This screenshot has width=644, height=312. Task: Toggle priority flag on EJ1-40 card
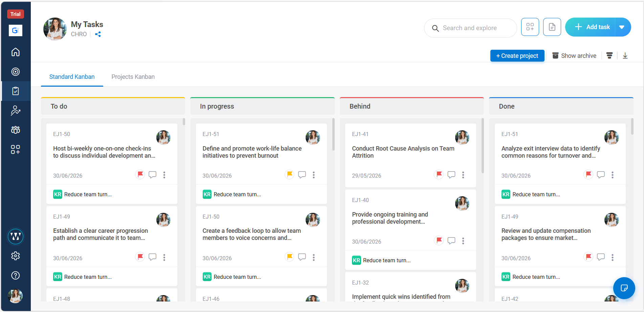[x=439, y=241]
